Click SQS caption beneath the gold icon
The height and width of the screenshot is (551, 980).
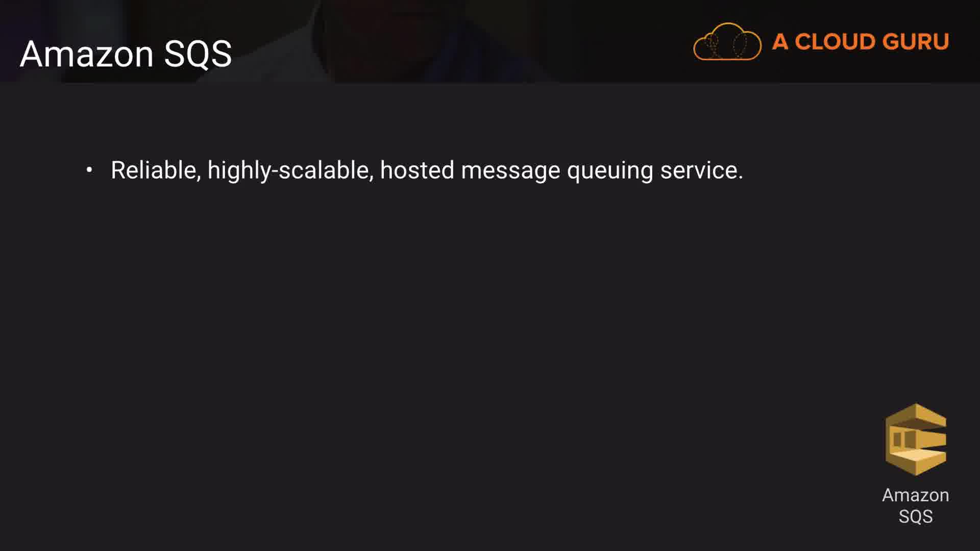(x=916, y=516)
